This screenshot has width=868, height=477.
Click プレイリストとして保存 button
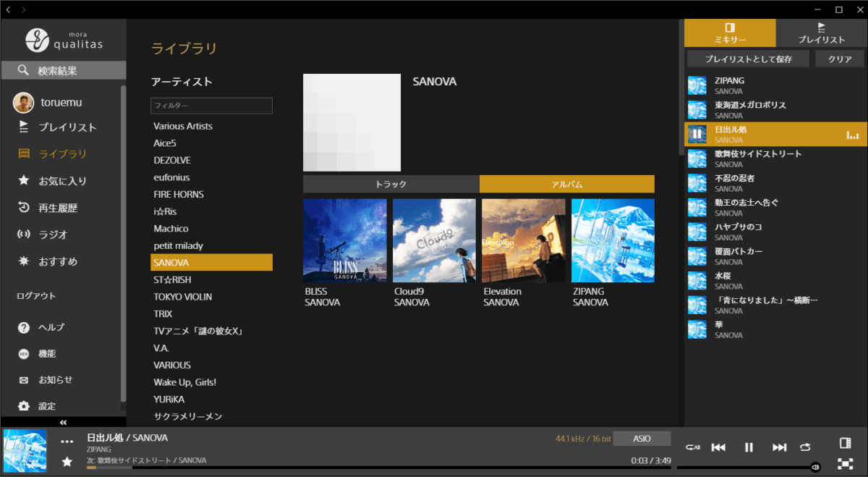point(749,59)
